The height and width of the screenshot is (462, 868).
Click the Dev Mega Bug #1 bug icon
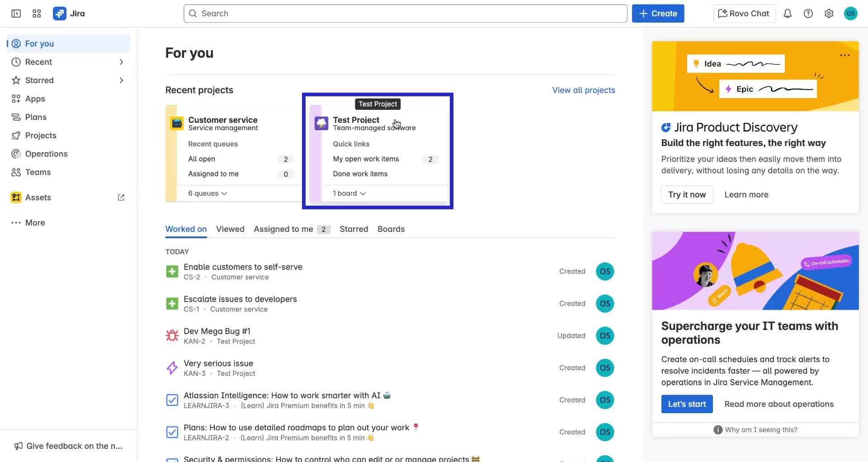(172, 335)
